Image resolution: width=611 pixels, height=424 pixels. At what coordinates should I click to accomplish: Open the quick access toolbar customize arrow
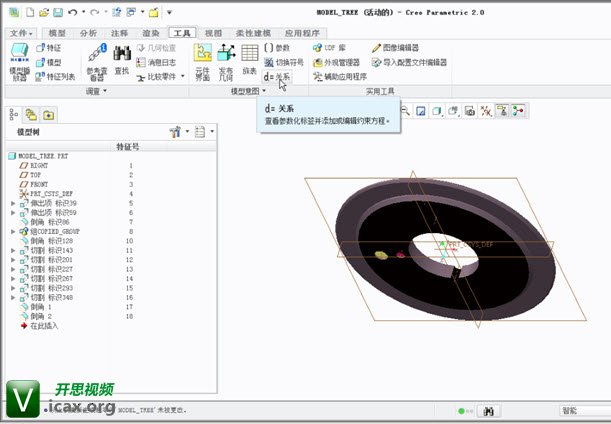(170, 12)
